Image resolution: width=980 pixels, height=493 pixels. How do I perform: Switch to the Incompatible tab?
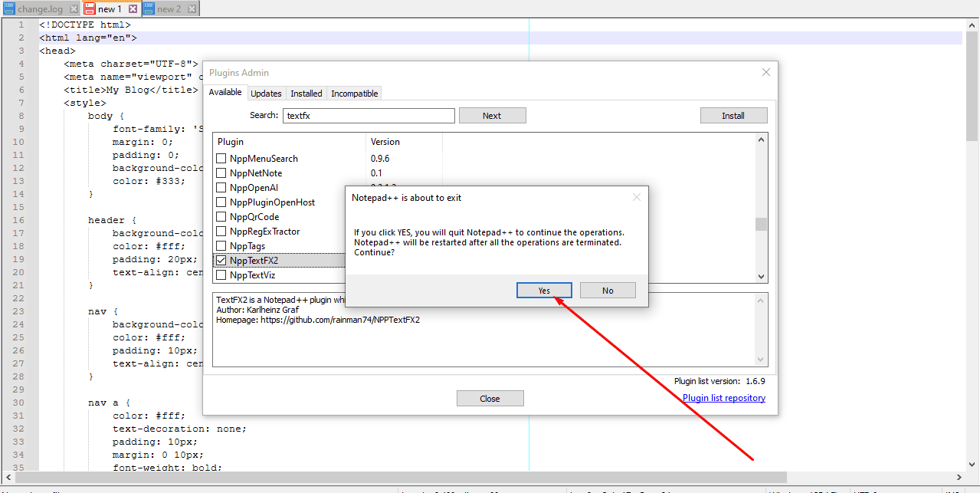(x=353, y=92)
